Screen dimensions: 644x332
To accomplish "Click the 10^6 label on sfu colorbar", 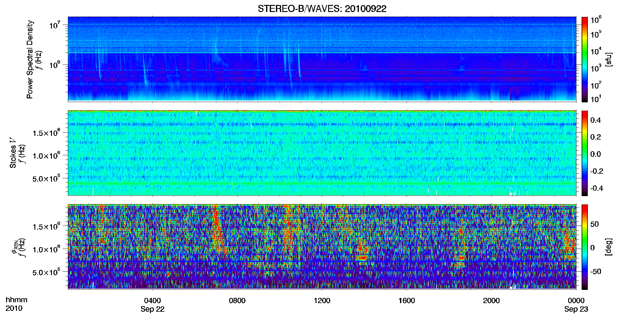I will coord(596,20).
